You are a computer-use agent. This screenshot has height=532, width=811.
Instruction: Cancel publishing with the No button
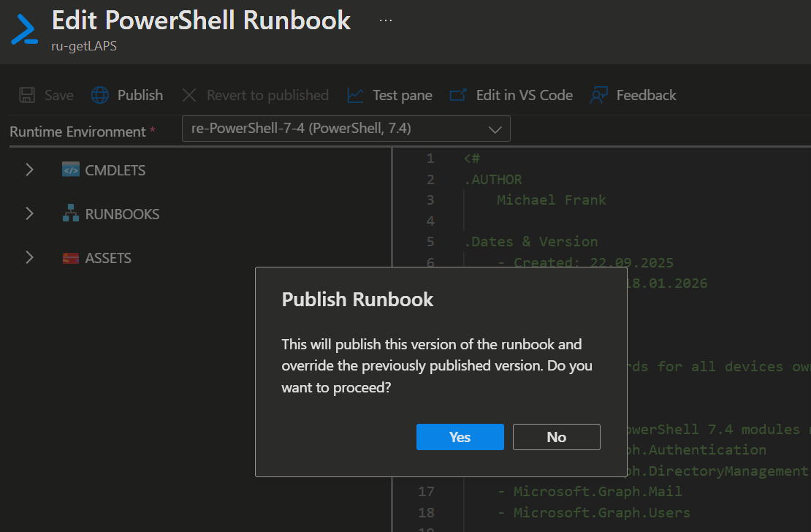[x=556, y=437]
